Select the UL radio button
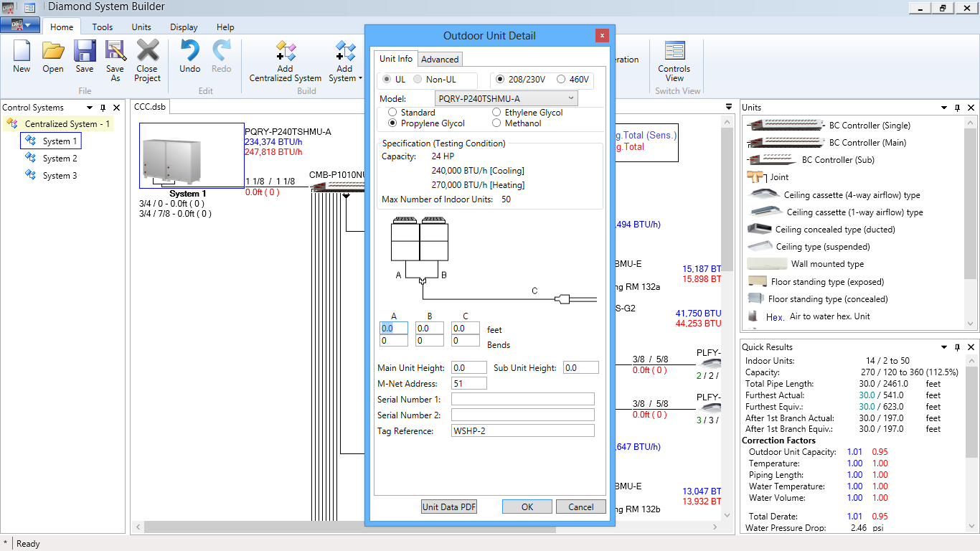Screen dimensions: 980x551 [387, 80]
